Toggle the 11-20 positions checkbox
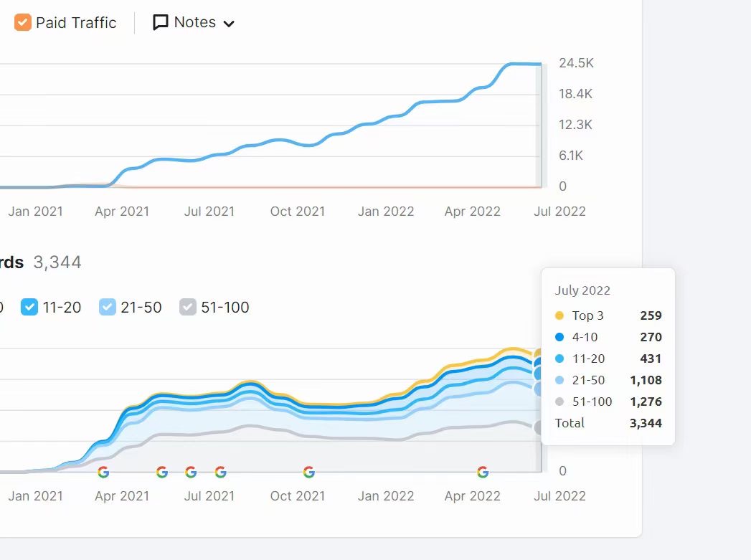Image resolution: width=751 pixels, height=560 pixels. coord(29,308)
